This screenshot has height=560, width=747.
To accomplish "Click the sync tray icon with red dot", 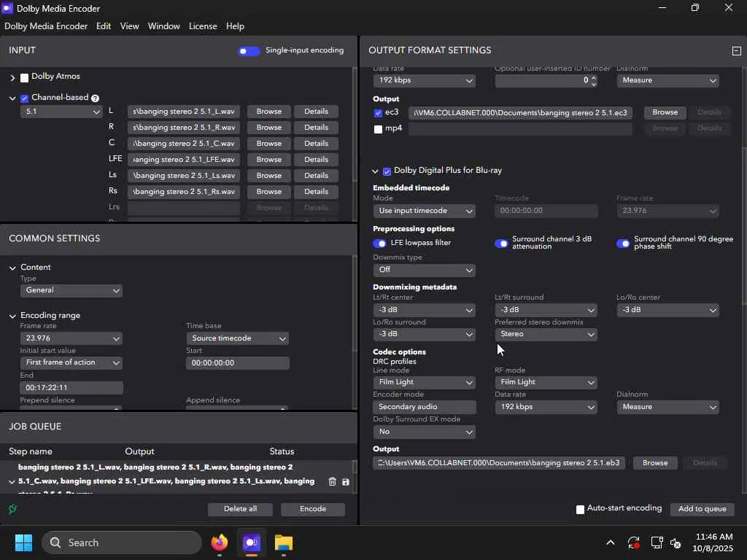I will 634,542.
